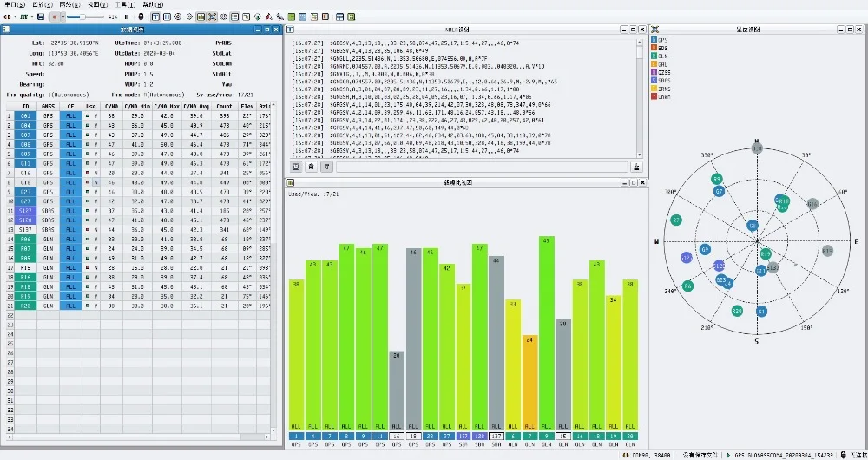Expand the baud rate dropdown arrow

32,16
